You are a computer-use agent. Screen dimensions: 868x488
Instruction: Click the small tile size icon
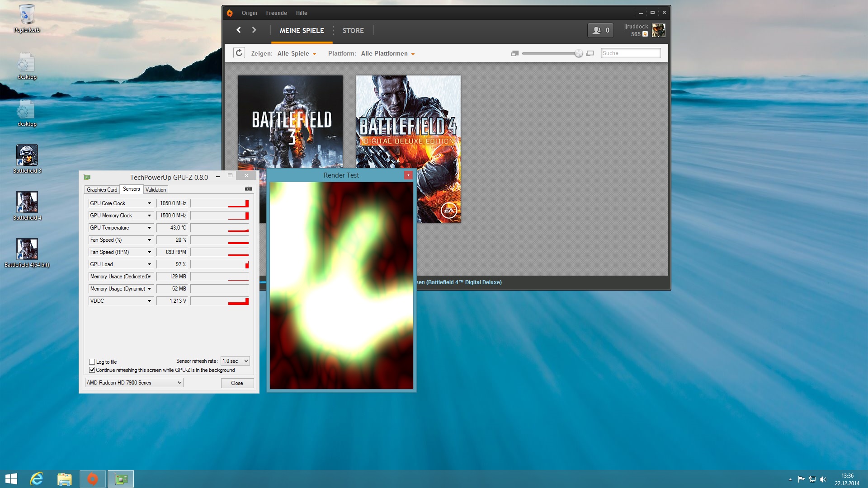(514, 53)
